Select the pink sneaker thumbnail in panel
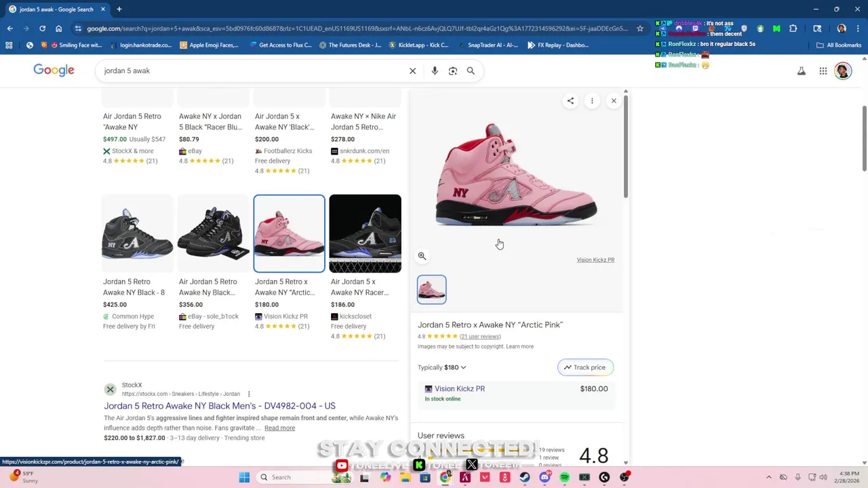The height and width of the screenshot is (488, 868). (x=432, y=289)
